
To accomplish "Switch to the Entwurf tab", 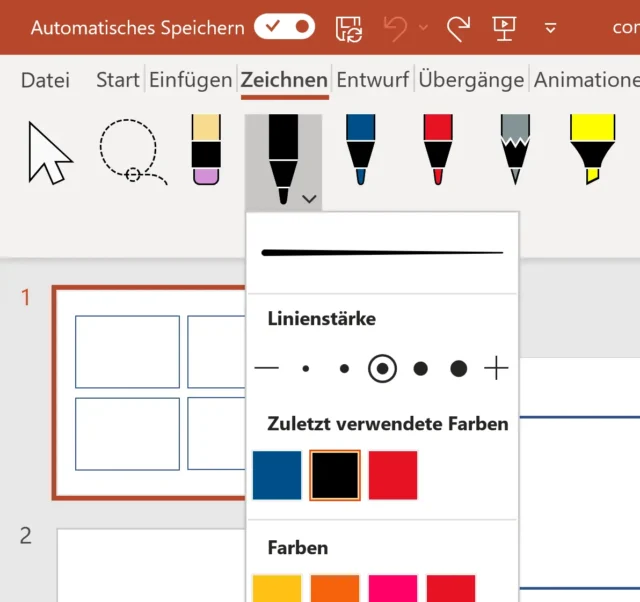I will click(x=372, y=80).
